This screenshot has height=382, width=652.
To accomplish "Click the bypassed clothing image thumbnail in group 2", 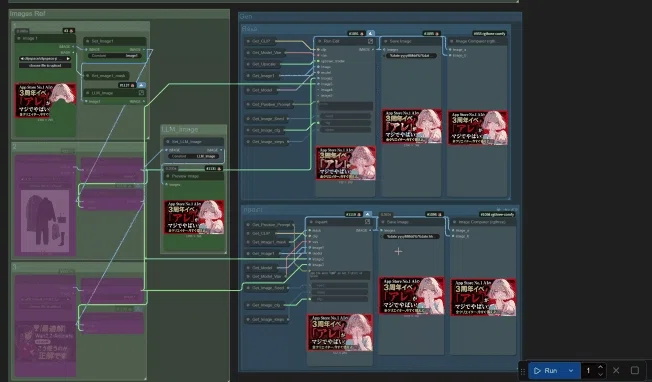I will tap(45, 220).
